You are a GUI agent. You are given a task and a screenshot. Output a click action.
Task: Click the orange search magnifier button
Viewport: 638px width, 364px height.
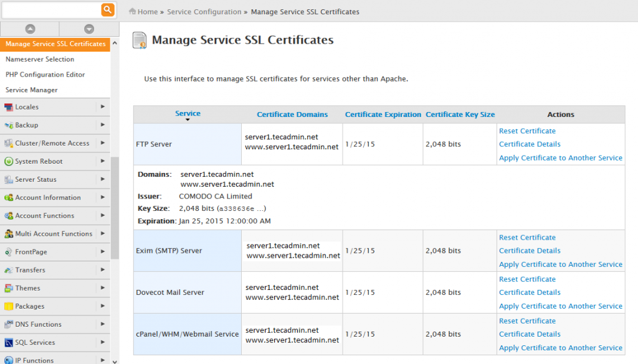[108, 9]
